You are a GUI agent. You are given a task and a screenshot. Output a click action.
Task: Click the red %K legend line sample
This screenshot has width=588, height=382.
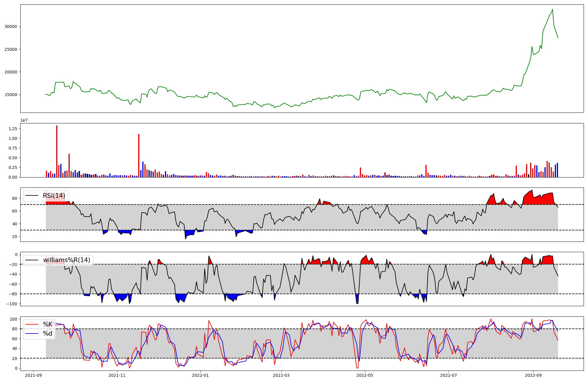[32, 324]
